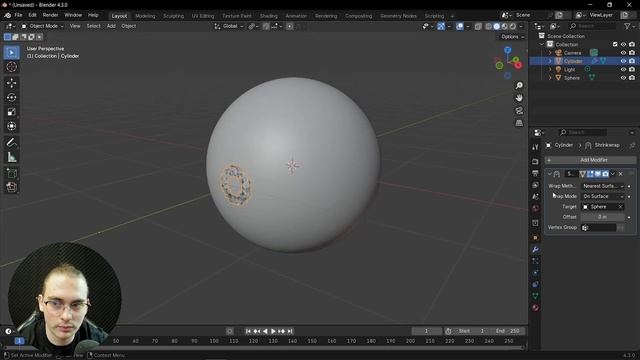Select the Add Cube tool
Screen dimensions: 640x360
click(x=11, y=173)
